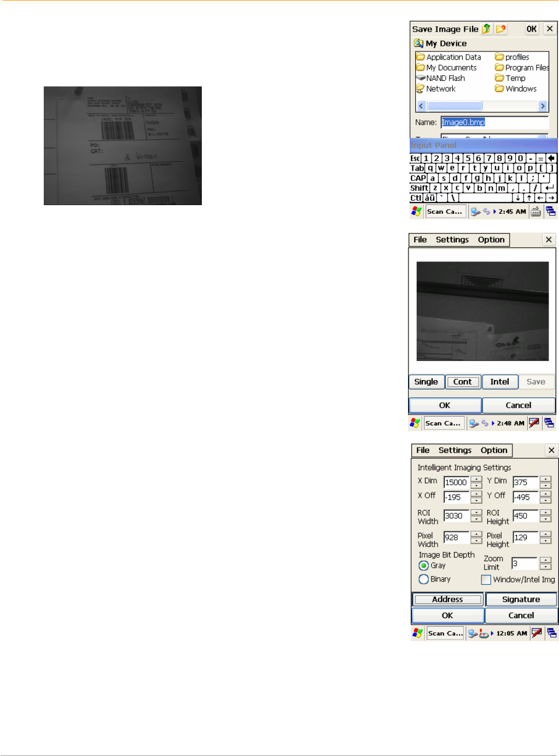Click show-desktop windows icon in 2:45 AM taskbar
This screenshot has height=756, width=559.
click(551, 212)
